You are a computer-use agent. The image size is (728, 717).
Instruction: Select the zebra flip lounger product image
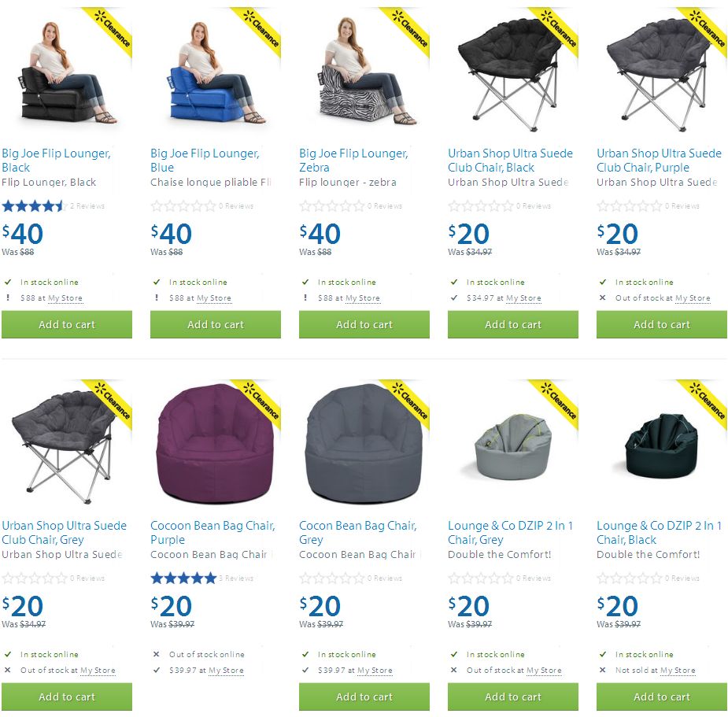tap(364, 72)
